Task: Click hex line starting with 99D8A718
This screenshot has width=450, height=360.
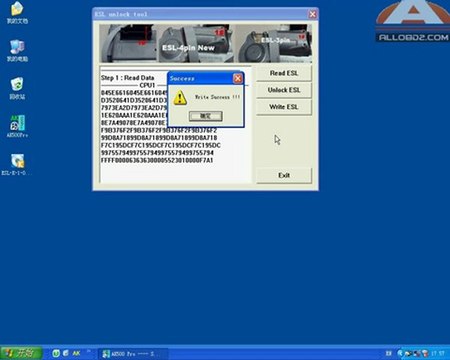Action: click(159, 138)
